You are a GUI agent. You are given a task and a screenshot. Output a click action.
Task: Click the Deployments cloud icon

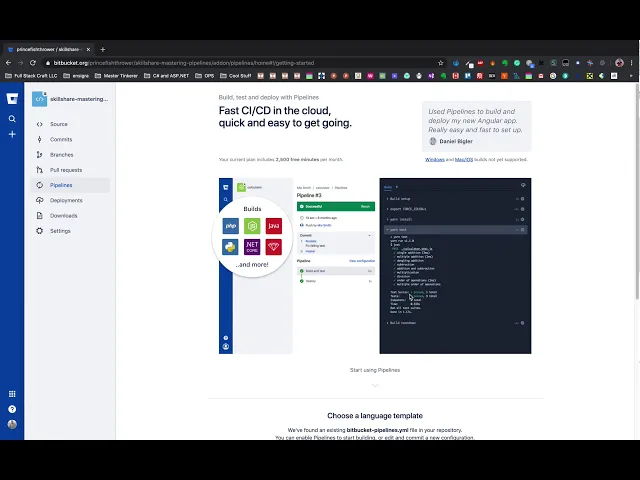click(40, 200)
